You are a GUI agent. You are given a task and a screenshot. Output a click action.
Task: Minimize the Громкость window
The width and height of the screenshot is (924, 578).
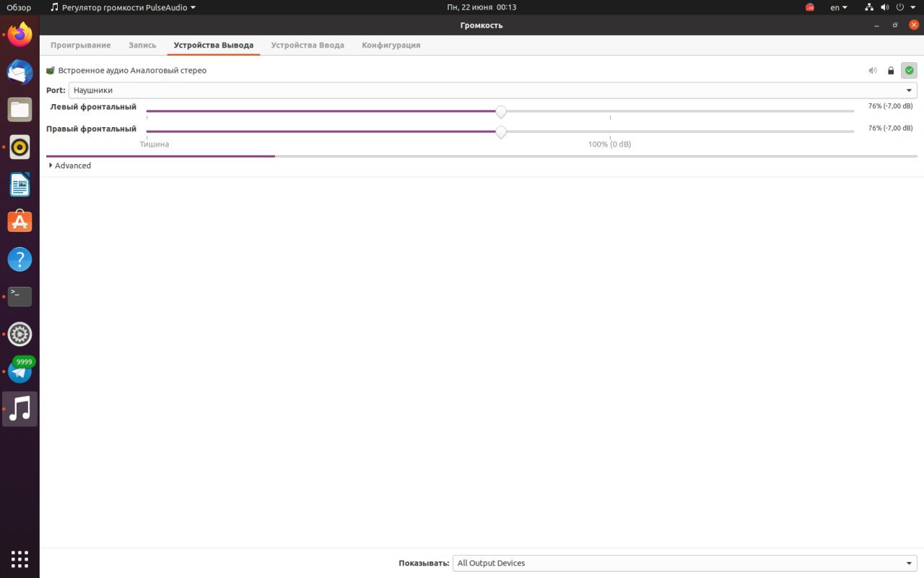pos(877,25)
